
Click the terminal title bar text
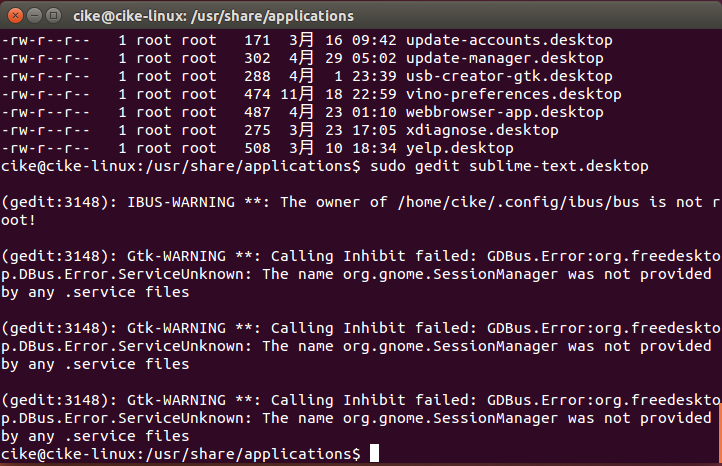point(213,16)
